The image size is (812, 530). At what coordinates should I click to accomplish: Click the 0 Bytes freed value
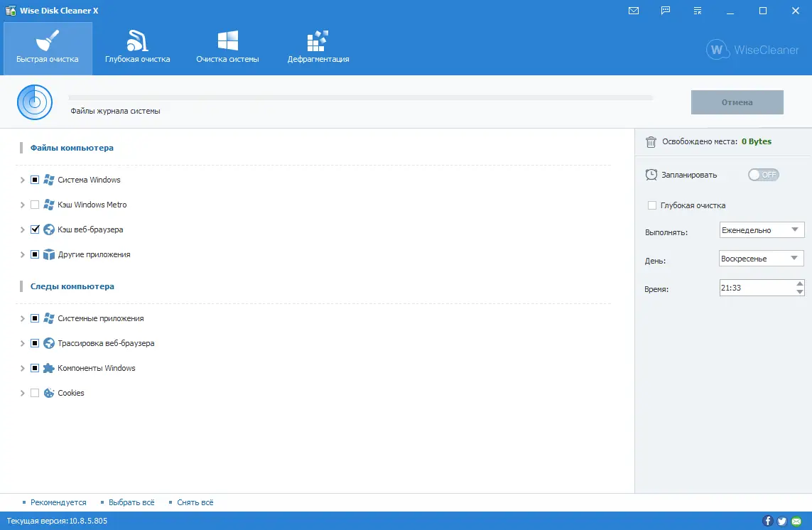click(x=756, y=141)
